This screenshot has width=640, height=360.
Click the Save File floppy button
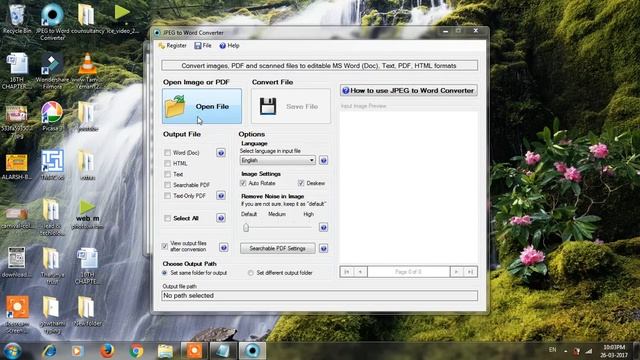coord(291,106)
